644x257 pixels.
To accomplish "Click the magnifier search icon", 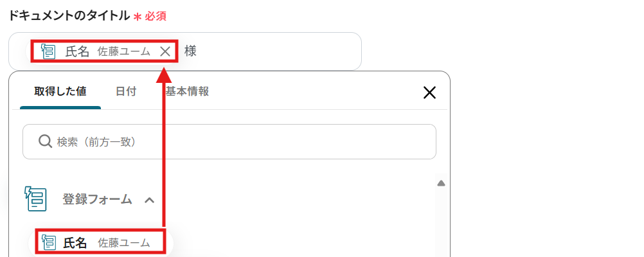I will coord(45,141).
